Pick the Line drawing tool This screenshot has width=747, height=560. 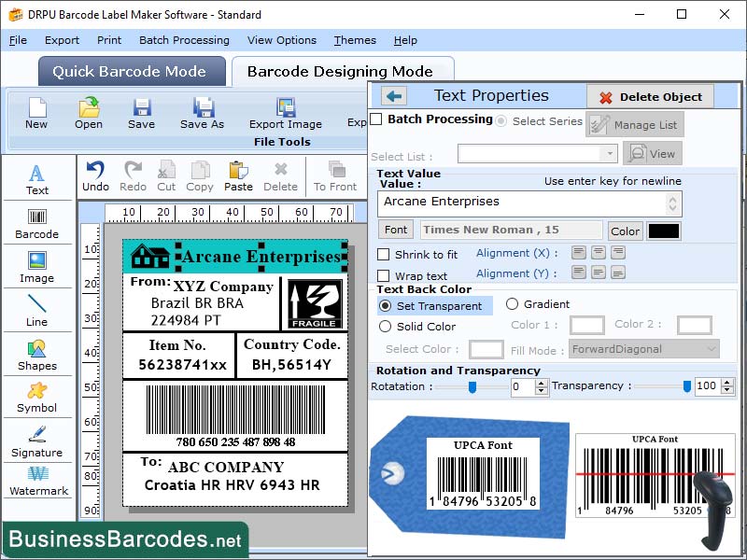[37, 311]
